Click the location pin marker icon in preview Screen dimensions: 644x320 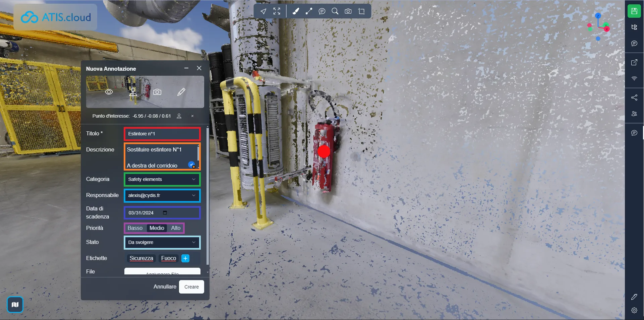click(133, 92)
